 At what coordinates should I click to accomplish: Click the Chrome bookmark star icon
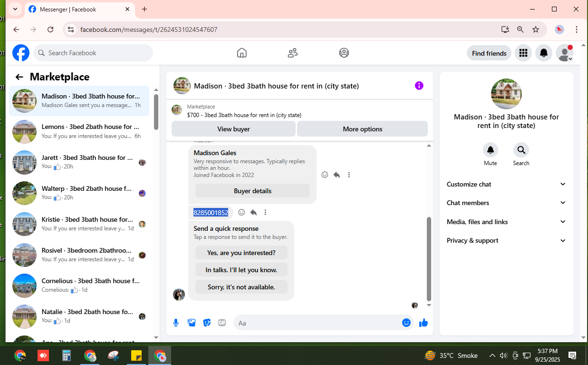coord(536,30)
